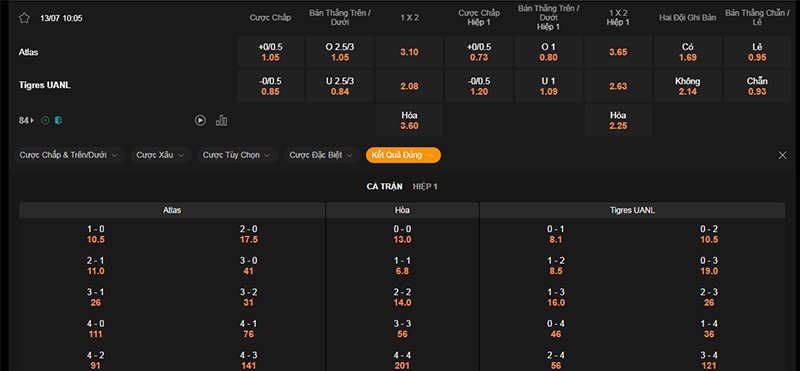
Task: Collapse the Kết Quả Đúng orange pill
Action: point(403,155)
